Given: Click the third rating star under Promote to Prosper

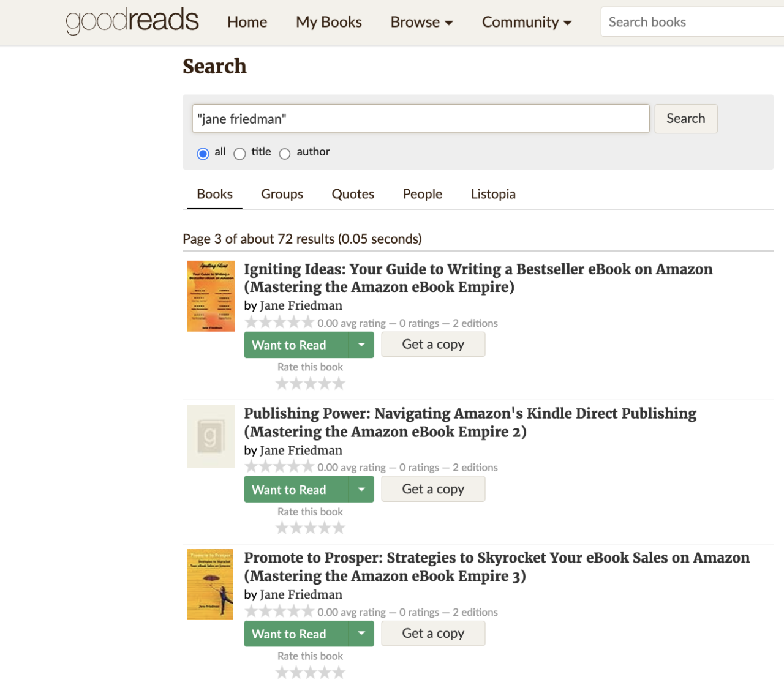Looking at the screenshot, I should [311, 671].
